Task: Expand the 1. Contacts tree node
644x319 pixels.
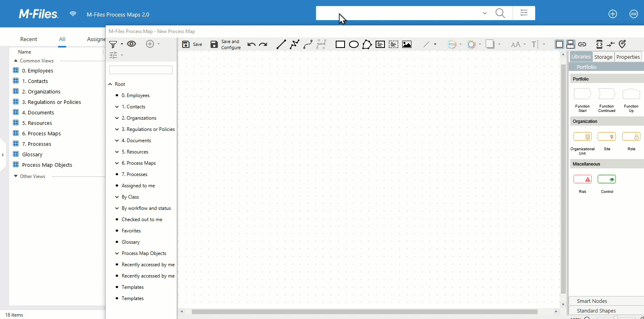Action: click(117, 107)
